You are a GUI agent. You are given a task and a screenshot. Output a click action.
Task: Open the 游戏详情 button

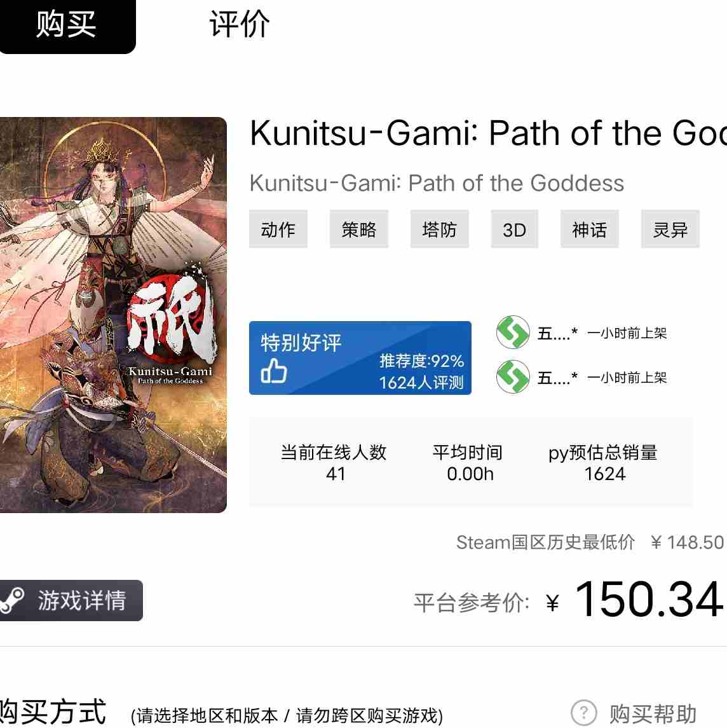[71, 600]
